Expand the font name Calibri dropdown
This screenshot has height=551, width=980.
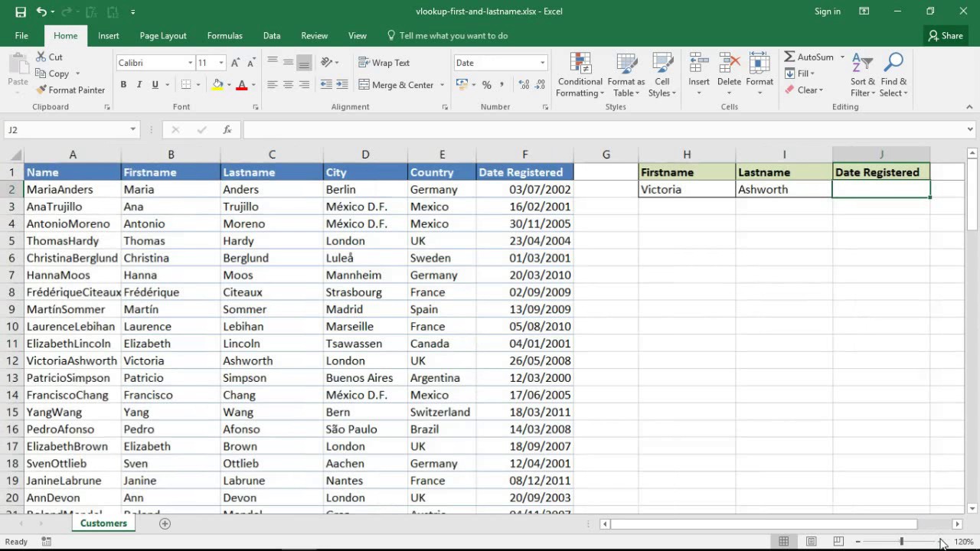[x=190, y=63]
